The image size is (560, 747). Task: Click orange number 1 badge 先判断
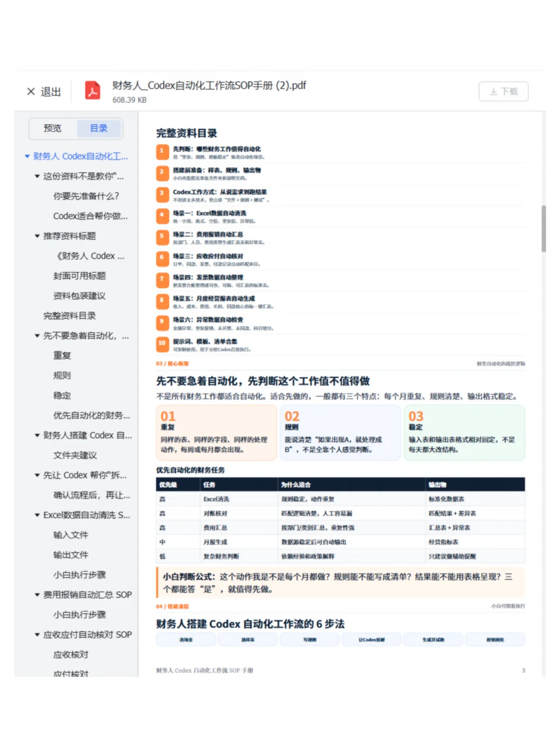click(162, 151)
